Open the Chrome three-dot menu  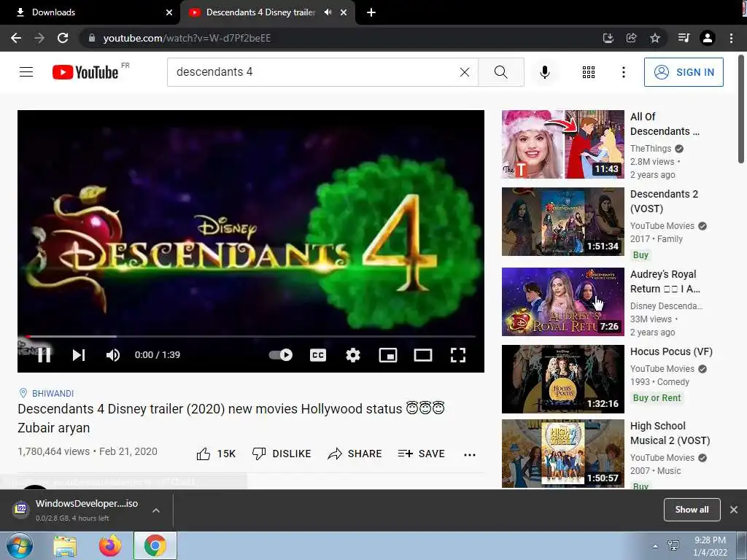731,38
